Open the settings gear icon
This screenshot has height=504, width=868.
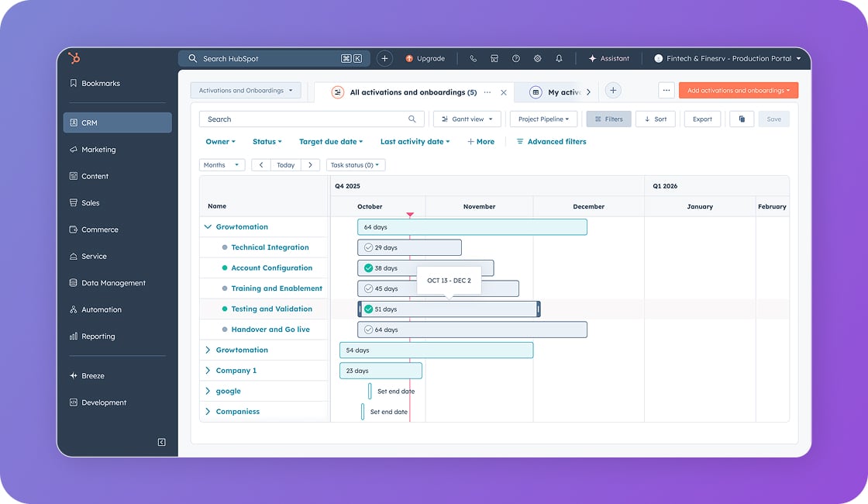(x=537, y=59)
